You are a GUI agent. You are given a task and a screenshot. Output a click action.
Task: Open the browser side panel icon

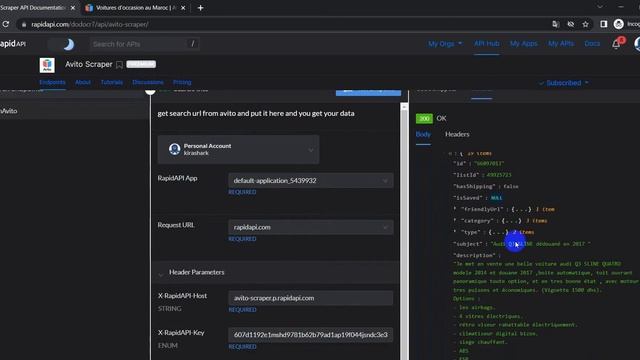(x=604, y=24)
